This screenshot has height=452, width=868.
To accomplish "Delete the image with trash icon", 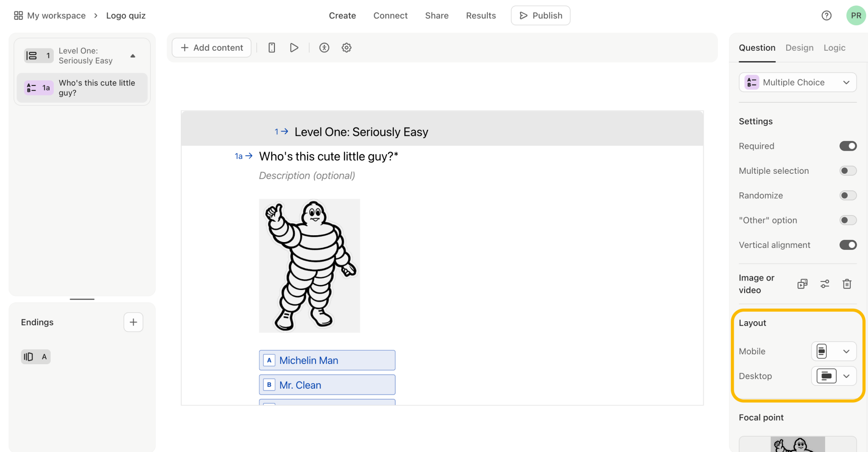I will pyautogui.click(x=847, y=284).
